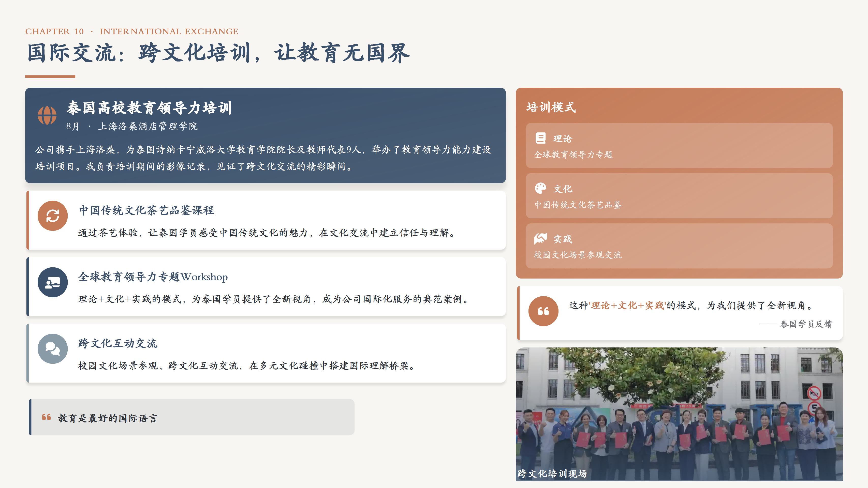Click the 全球教育领导力专题Workshop heading
This screenshot has height=488, width=868.
(x=153, y=277)
